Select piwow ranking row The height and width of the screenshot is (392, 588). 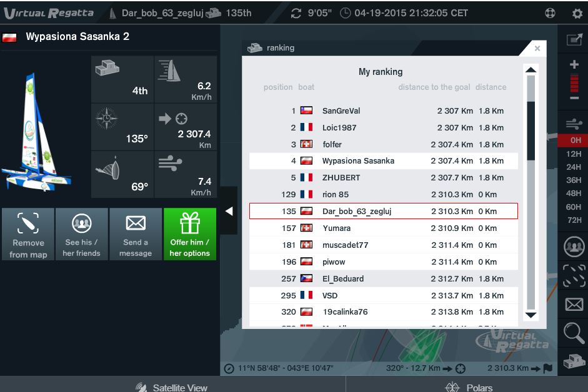point(384,262)
